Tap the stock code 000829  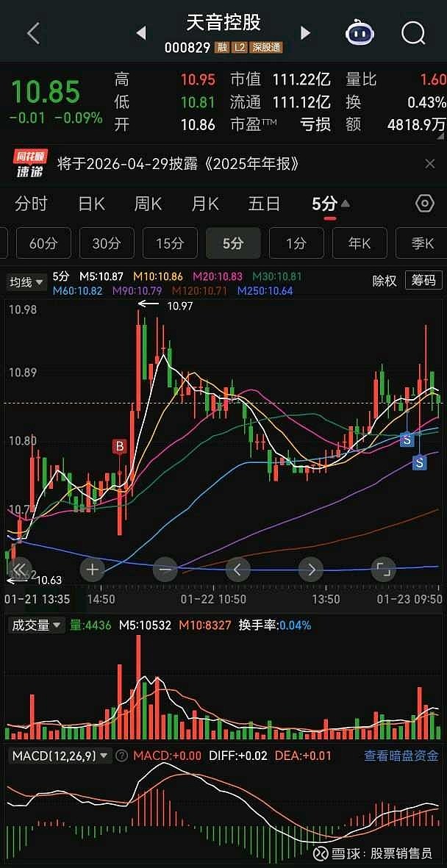[187, 49]
